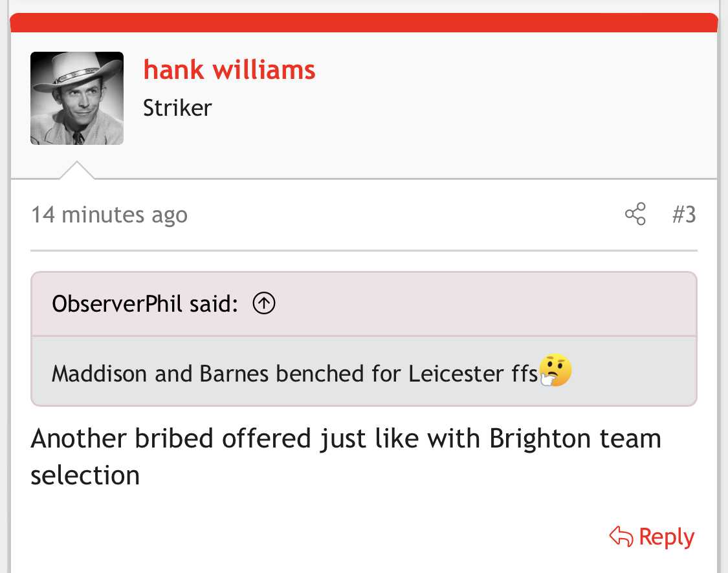
Task: Click the reply arrow icon
Action: 621,536
